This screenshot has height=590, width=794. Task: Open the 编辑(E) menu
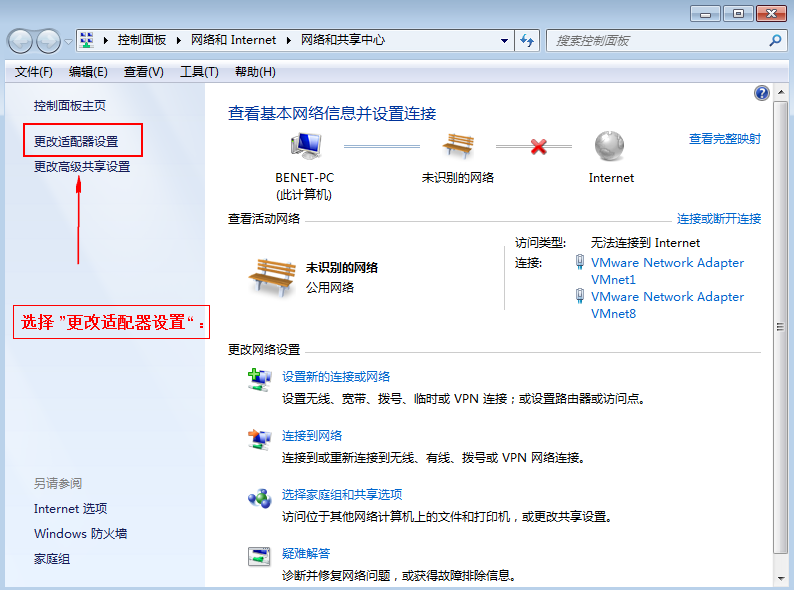tap(88, 72)
